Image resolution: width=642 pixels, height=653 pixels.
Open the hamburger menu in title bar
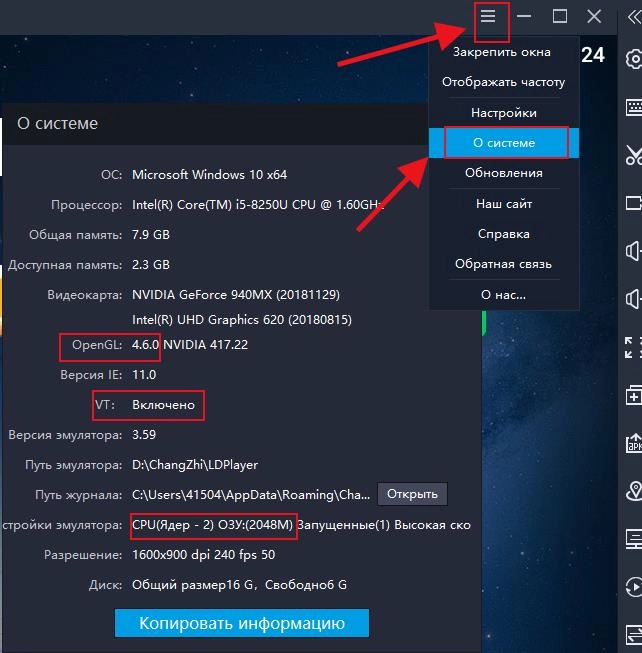pos(488,17)
